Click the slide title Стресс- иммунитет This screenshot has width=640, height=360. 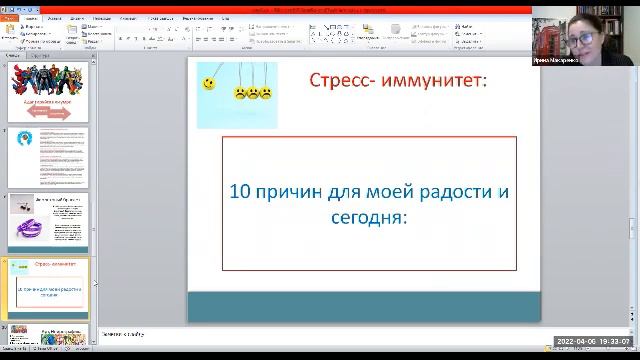point(398,80)
